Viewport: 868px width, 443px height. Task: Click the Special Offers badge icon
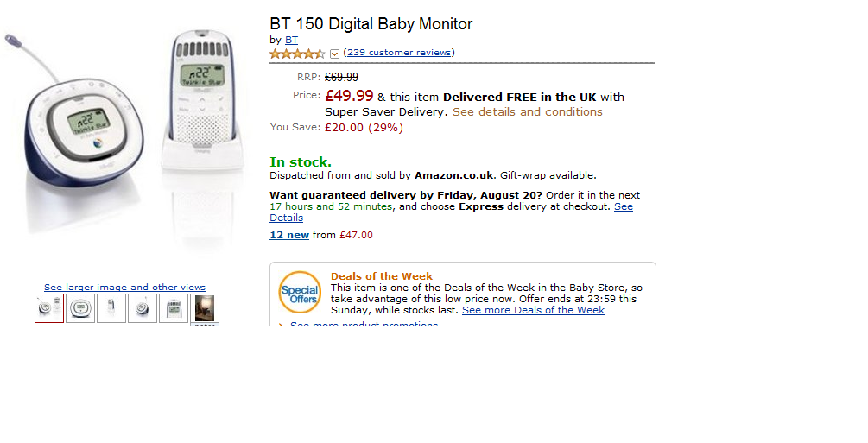299,292
